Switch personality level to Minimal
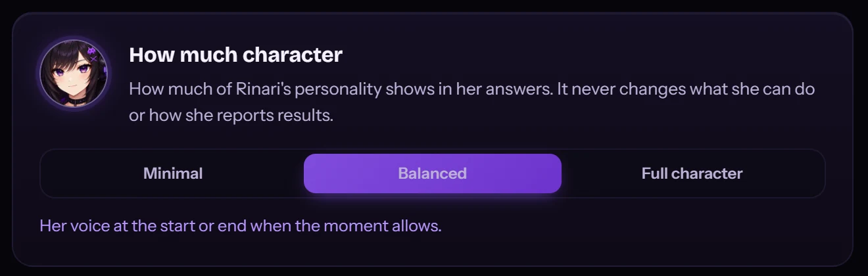Image resolution: width=868 pixels, height=276 pixels. 173,173
